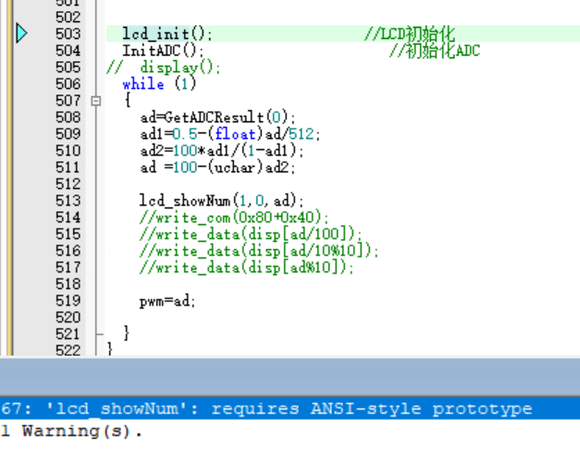Image resolution: width=580 pixels, height=450 pixels.
Task: Collapse the while-loop block at line 507
Action: (x=96, y=101)
